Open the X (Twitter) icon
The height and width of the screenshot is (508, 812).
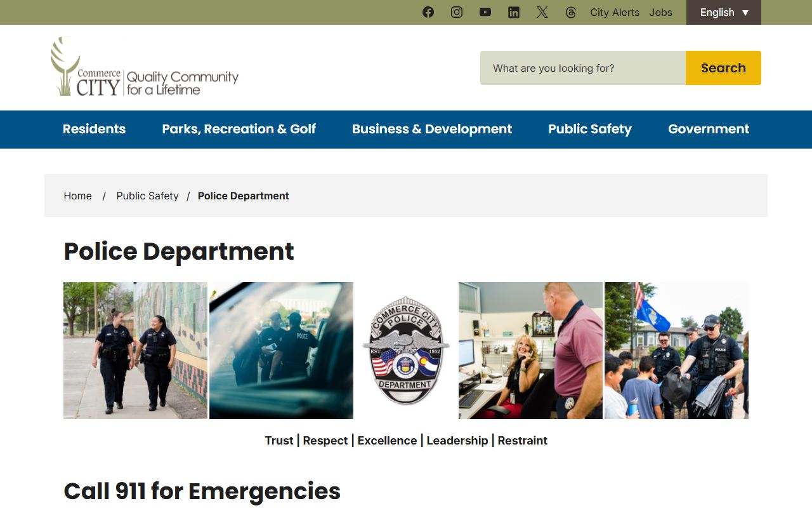coord(542,12)
